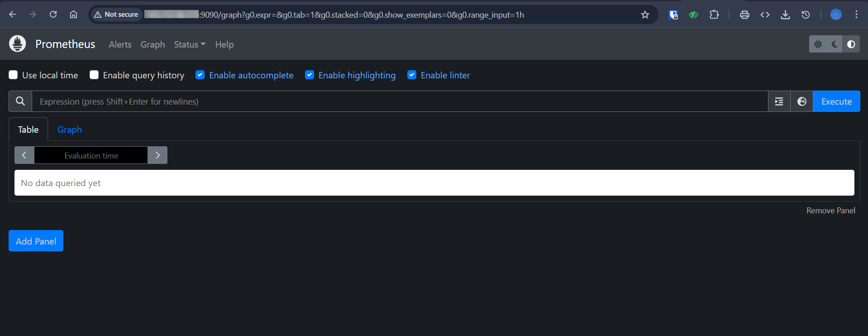Open the metrics explorer globe icon
Viewport: 868px width, 336px height.
click(x=801, y=101)
